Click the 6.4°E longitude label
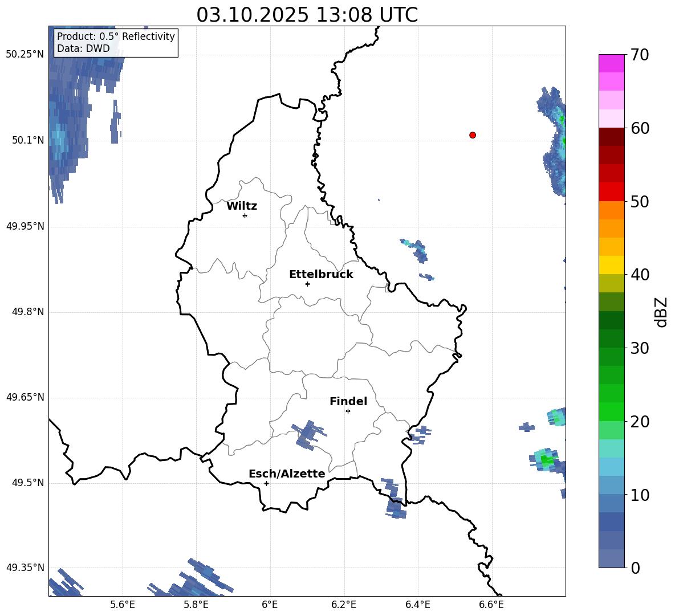This screenshot has height=616, width=675. [x=417, y=605]
